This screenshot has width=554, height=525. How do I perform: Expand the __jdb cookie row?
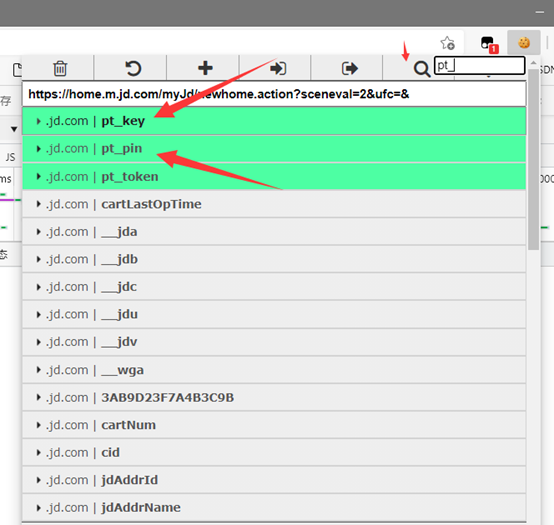[x=274, y=259]
